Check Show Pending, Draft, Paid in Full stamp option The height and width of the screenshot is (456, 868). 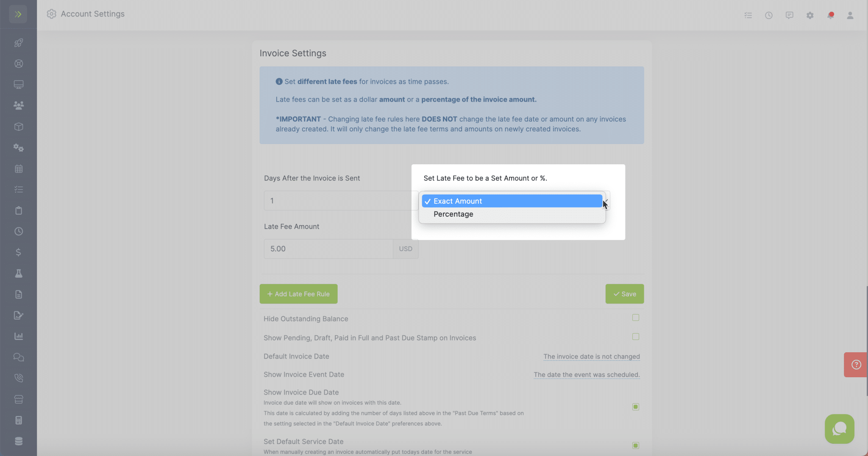[x=635, y=337]
